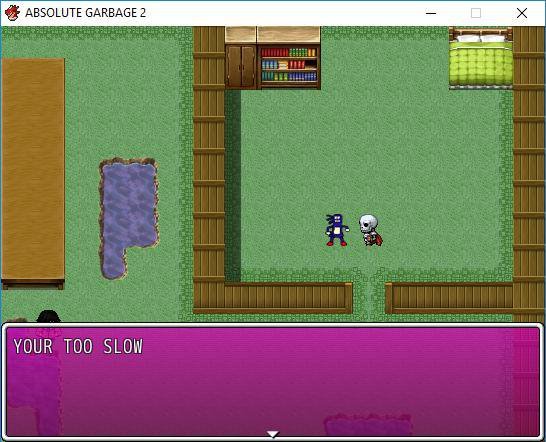Click the disabled maximize button
Image resolution: width=546 pixels, height=442 pixels.
tap(476, 13)
